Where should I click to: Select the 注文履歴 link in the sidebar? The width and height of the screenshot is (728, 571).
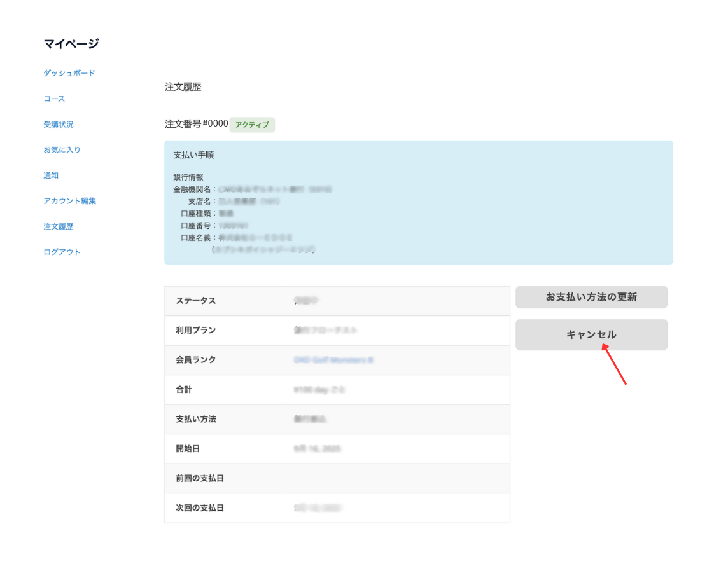point(59,226)
